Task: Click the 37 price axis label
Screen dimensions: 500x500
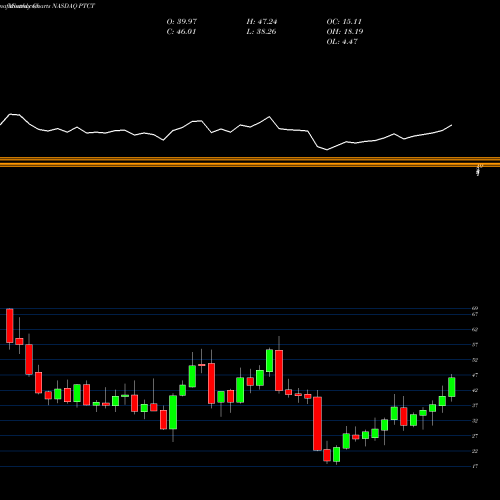Action: 475,406
